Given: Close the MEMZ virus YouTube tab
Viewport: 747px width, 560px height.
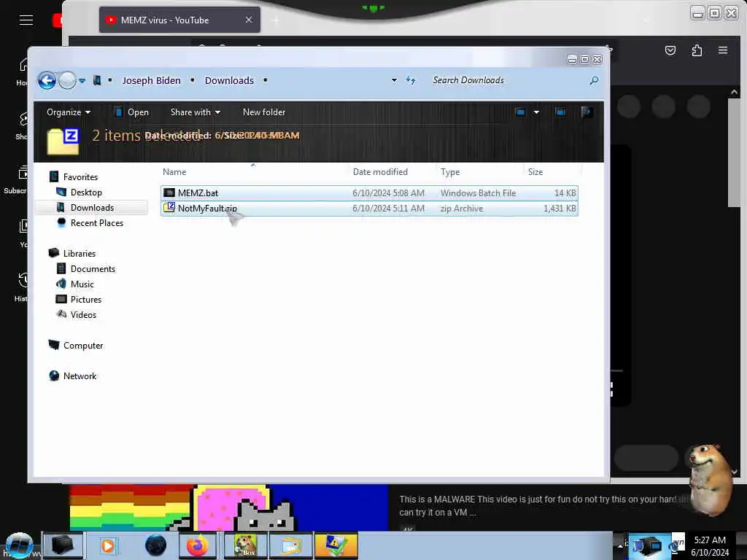Looking at the screenshot, I should [x=249, y=20].
